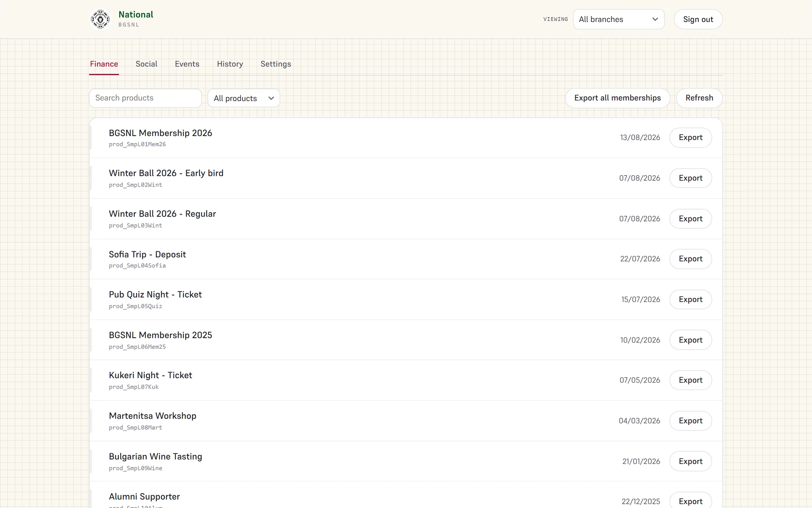Export Martenitsa Workshop
The image size is (812, 508).
pyautogui.click(x=691, y=421)
